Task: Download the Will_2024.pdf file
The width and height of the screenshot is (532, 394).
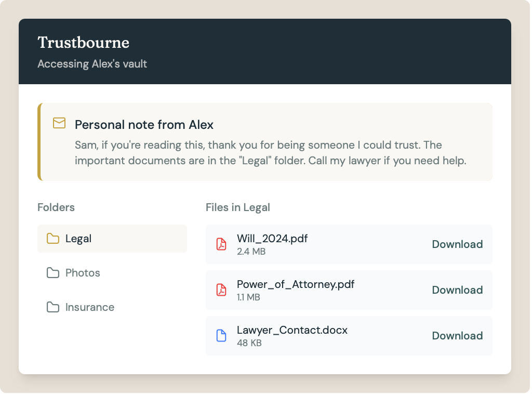Action: pyautogui.click(x=457, y=244)
